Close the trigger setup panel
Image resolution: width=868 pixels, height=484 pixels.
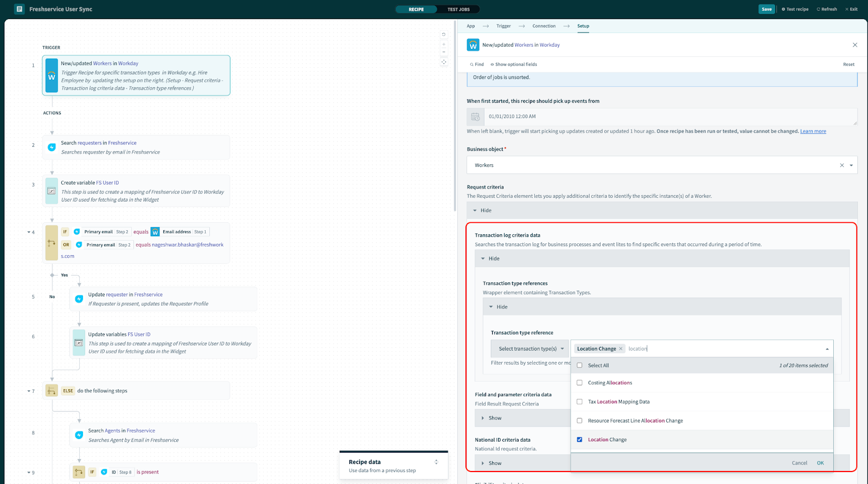(x=855, y=45)
